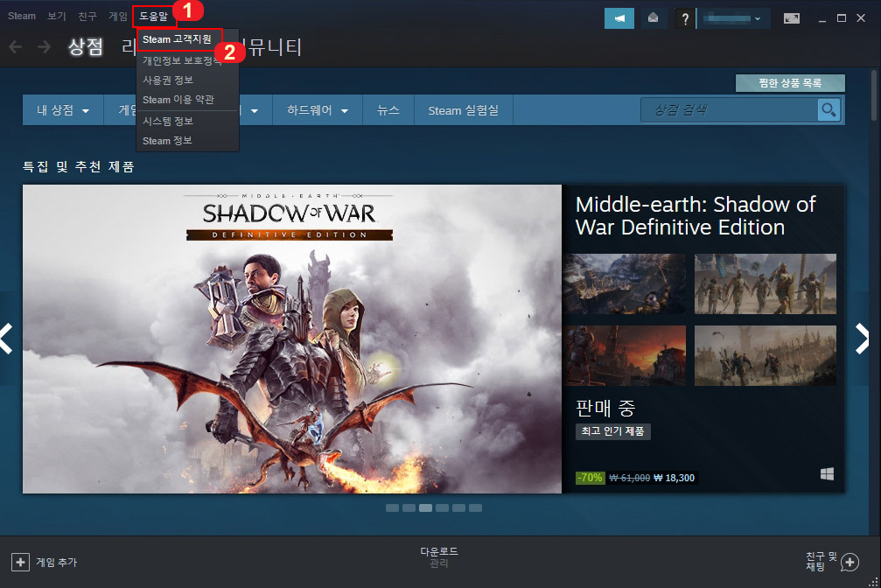Go forward with the right arrow
This screenshot has height=588, width=881.
coord(44,46)
